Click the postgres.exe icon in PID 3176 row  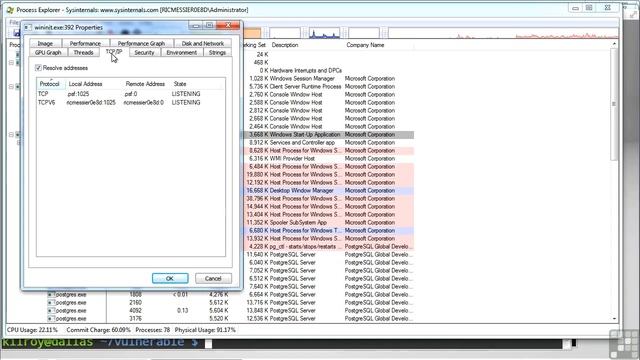(51, 318)
